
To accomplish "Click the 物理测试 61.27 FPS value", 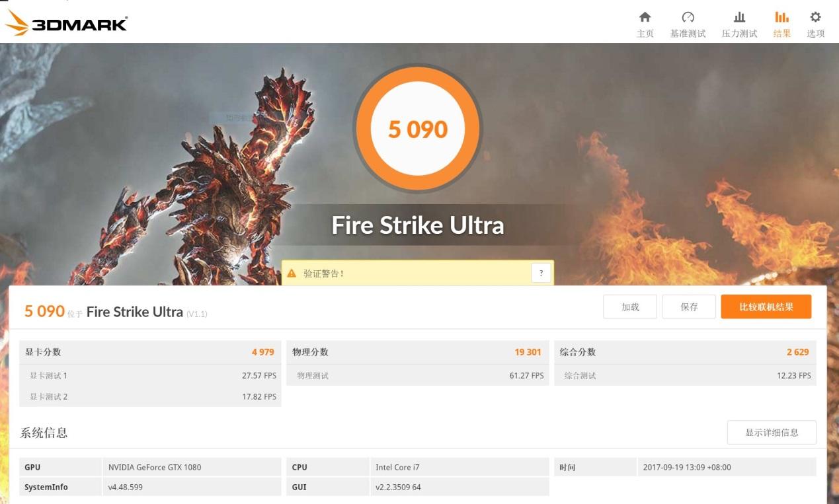I will pyautogui.click(x=526, y=376).
